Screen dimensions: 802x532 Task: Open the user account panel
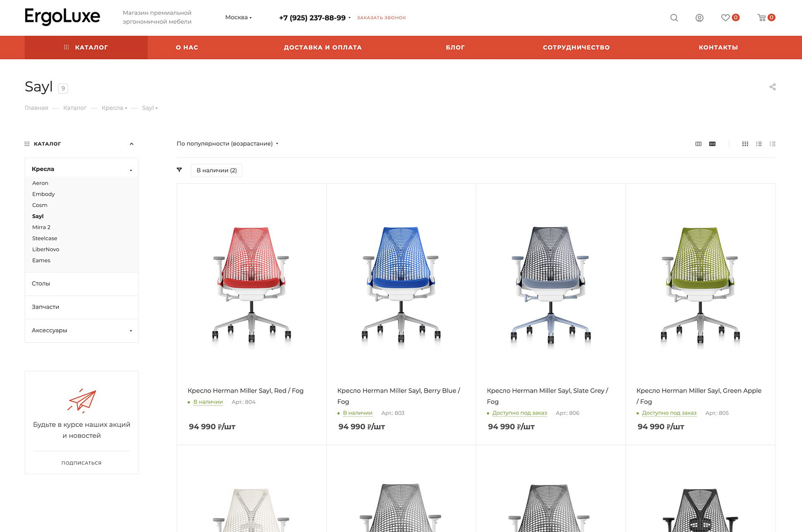(699, 18)
